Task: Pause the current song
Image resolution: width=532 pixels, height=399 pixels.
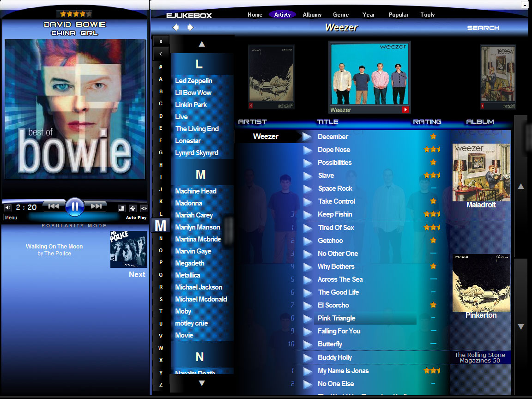Action: tap(74, 207)
